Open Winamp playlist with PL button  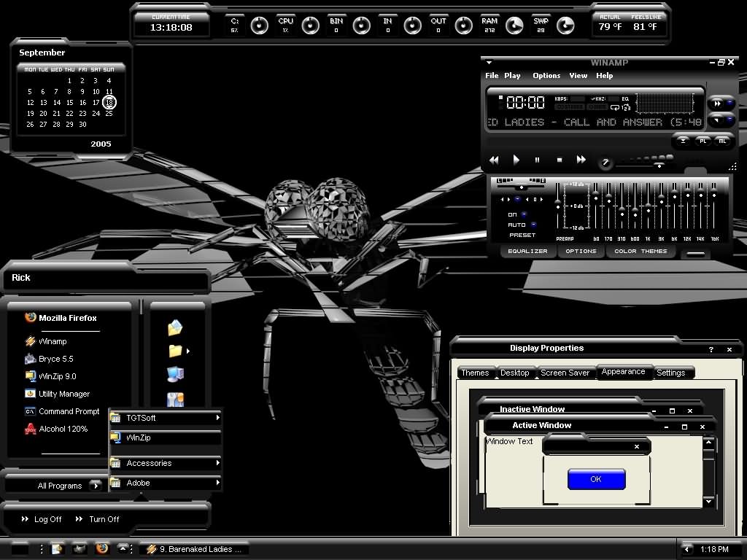point(703,141)
